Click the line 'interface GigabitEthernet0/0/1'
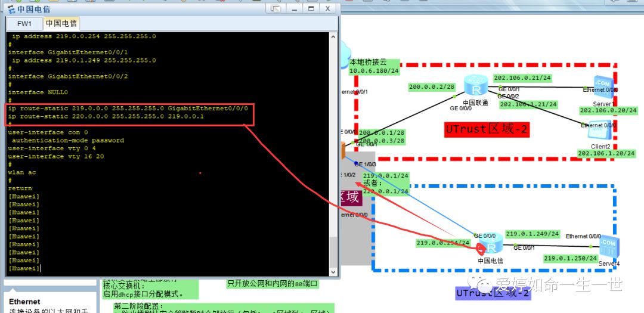This screenshot has width=644, height=313. [68, 52]
